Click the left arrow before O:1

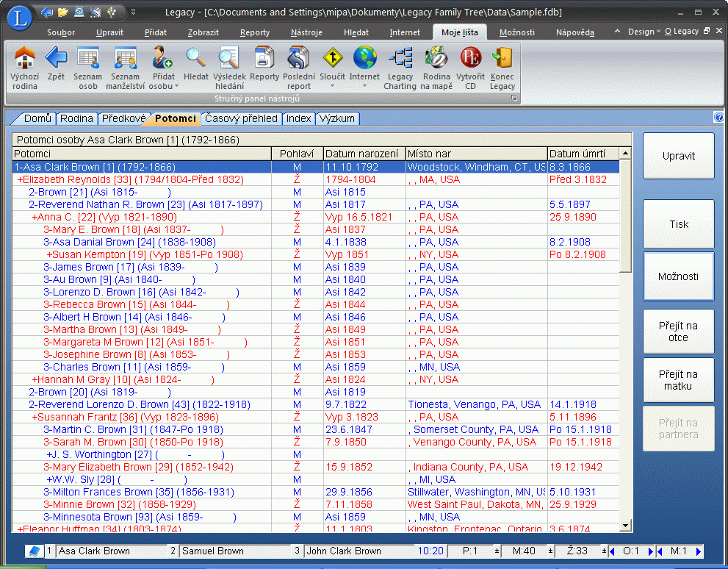pyautogui.click(x=613, y=551)
